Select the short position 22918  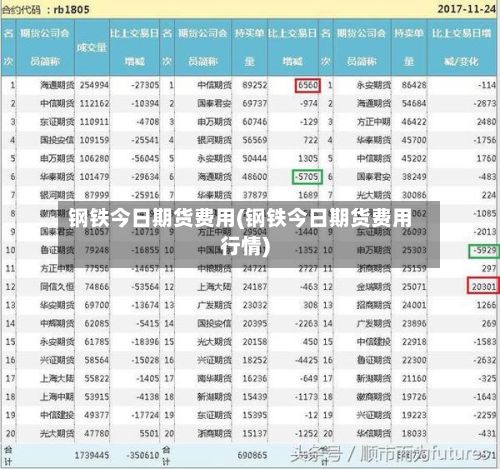(414, 342)
